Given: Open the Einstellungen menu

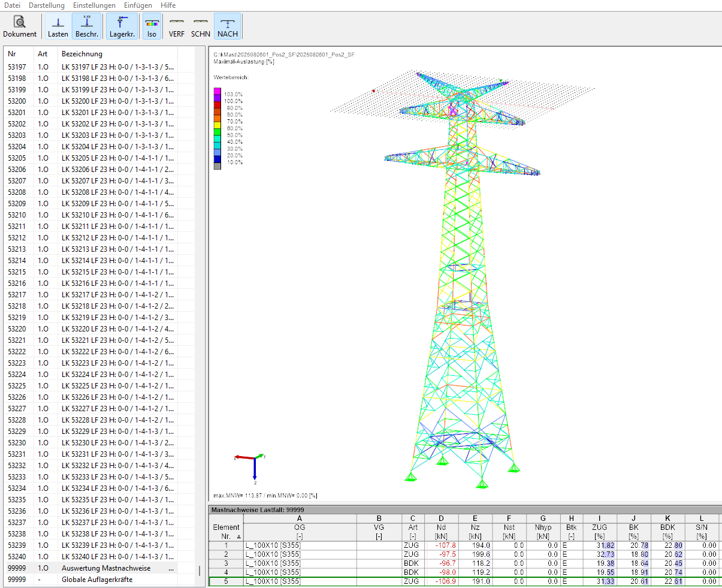Looking at the screenshot, I should 95,5.
